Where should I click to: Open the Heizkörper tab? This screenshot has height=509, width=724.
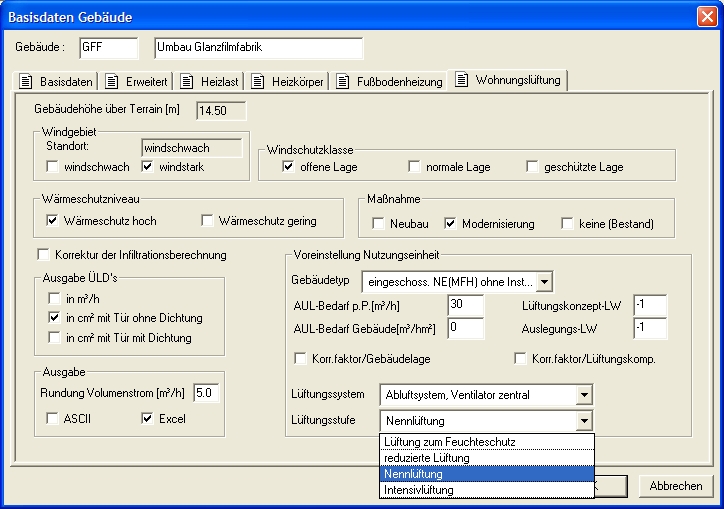(288, 81)
